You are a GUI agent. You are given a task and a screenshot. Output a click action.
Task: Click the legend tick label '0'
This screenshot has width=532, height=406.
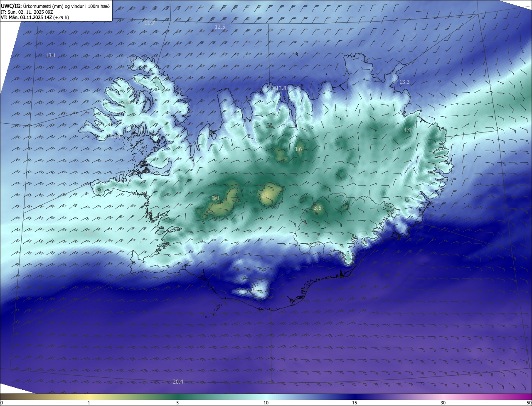(x=2, y=403)
